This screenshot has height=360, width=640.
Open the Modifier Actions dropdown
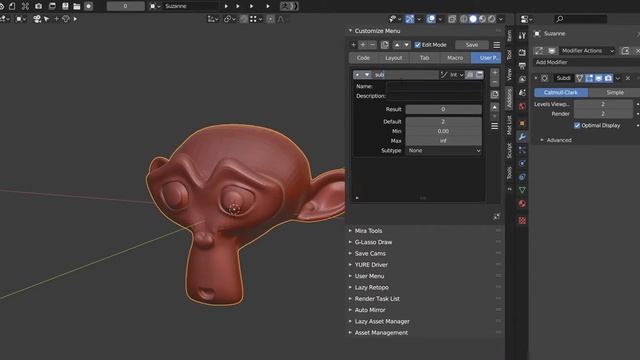click(x=587, y=51)
